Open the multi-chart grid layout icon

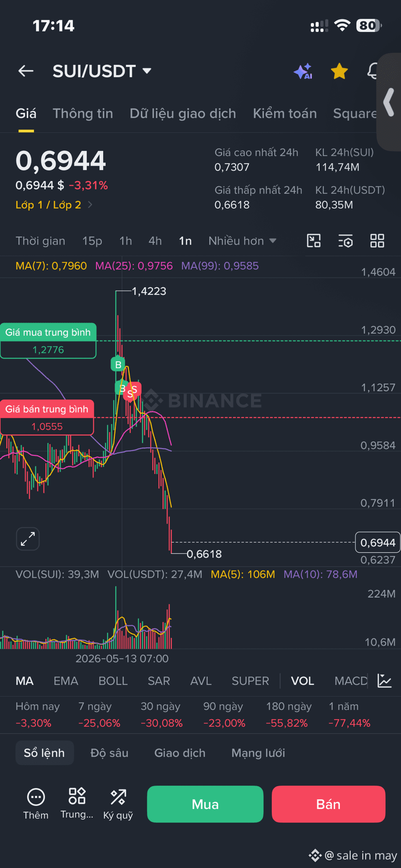click(x=377, y=241)
